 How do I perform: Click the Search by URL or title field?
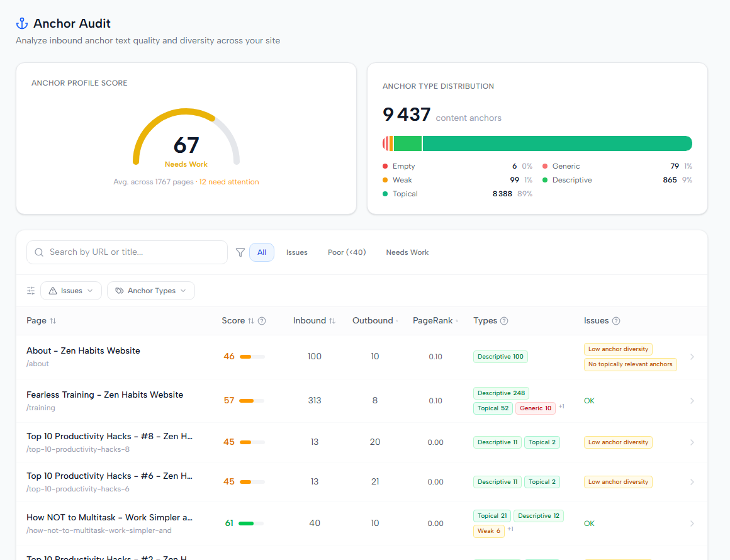(x=127, y=252)
